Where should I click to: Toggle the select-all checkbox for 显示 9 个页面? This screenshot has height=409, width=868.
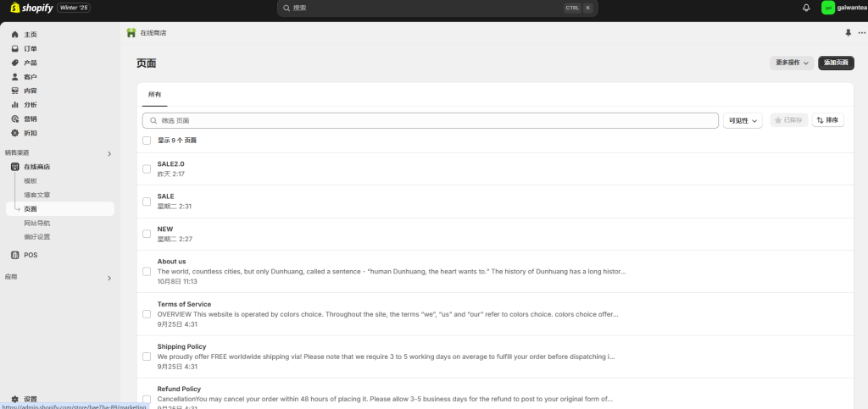pyautogui.click(x=147, y=141)
